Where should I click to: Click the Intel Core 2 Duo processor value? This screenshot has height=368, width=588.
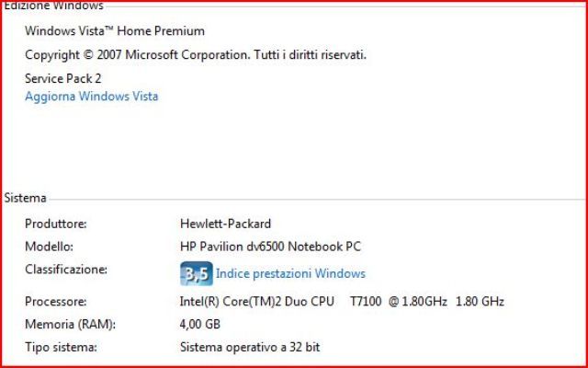[257, 301]
